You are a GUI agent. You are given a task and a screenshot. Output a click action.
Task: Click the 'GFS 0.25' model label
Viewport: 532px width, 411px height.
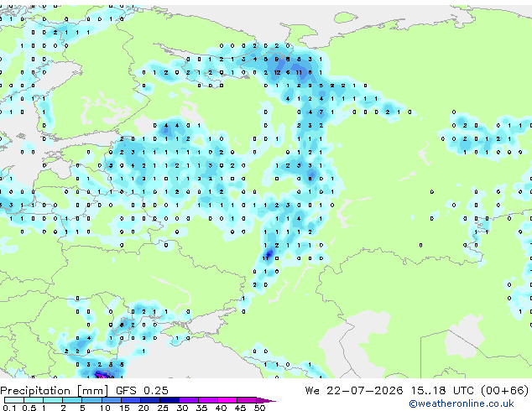pyautogui.click(x=142, y=391)
